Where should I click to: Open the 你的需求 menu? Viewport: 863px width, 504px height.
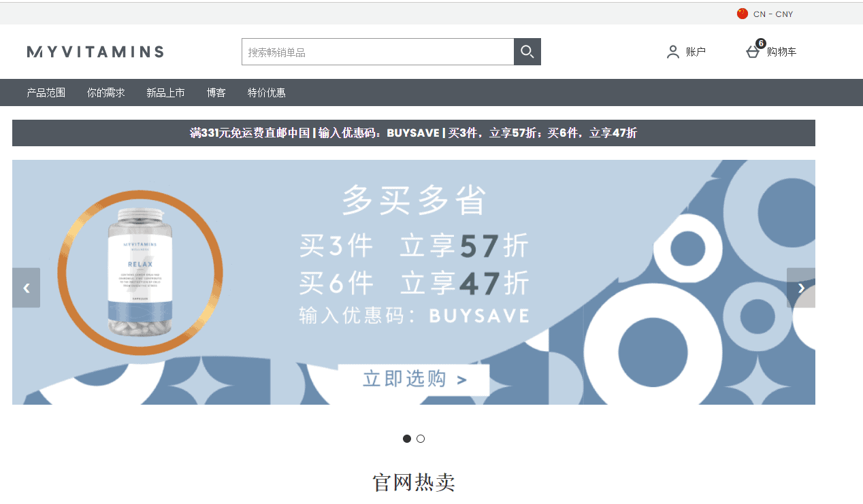(x=106, y=93)
